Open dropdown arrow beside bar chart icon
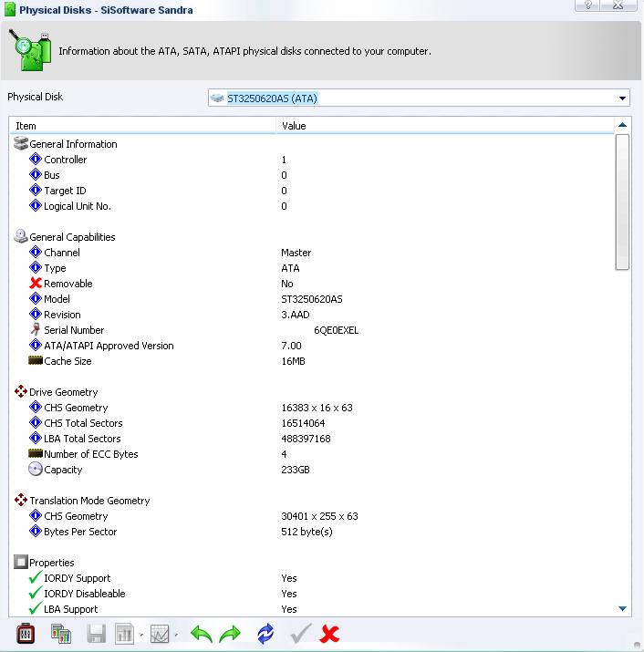The width and height of the screenshot is (644, 652). tap(141, 635)
